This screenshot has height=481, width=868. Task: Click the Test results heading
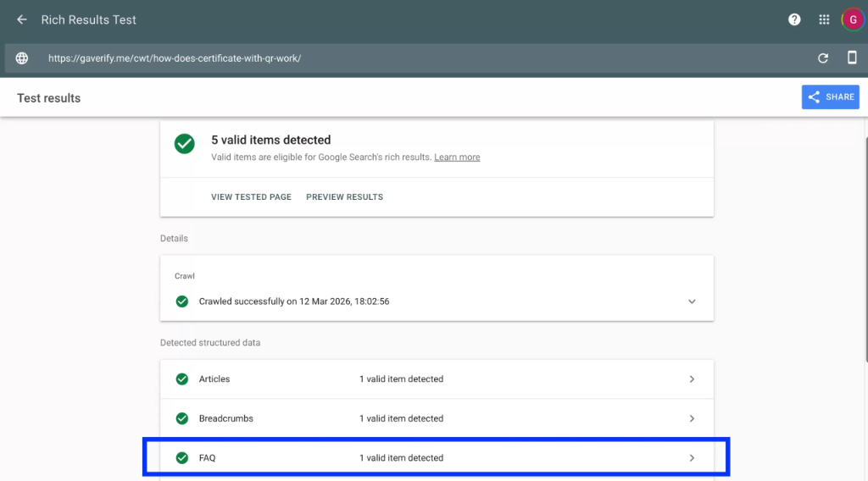pos(48,98)
